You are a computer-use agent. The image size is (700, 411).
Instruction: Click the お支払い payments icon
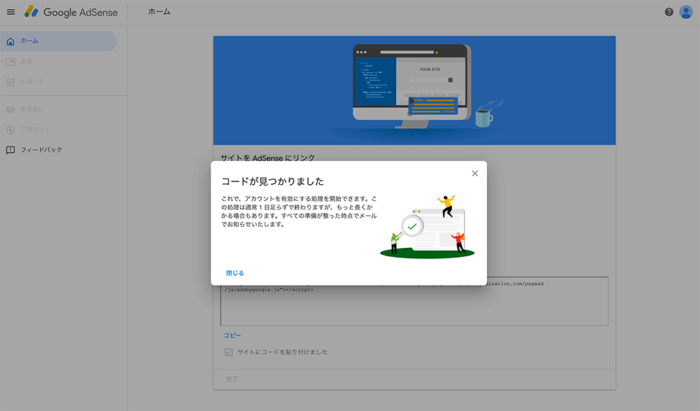pos(10,109)
